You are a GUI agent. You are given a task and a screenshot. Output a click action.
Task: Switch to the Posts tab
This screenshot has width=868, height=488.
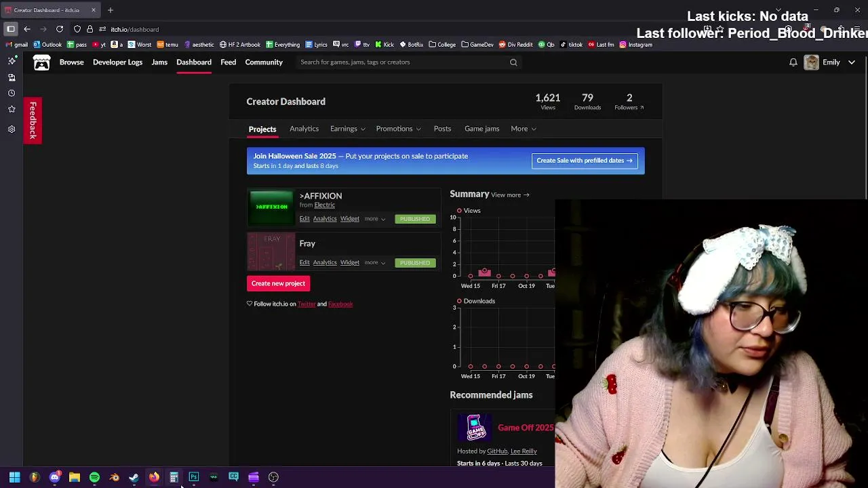pos(442,129)
